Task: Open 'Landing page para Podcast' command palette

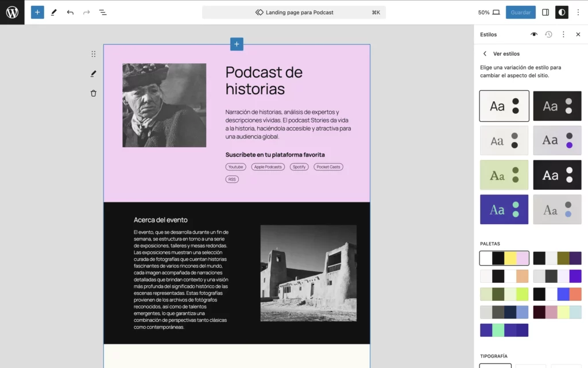Action: click(294, 12)
